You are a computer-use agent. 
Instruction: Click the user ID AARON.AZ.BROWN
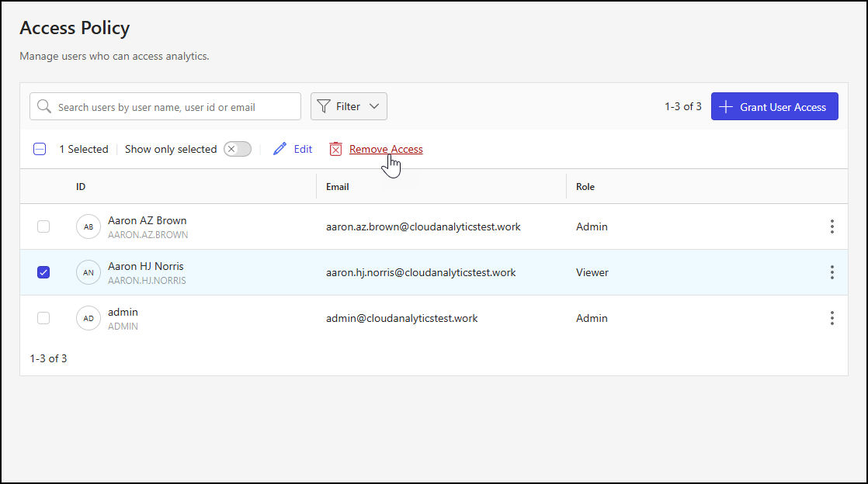tap(148, 234)
